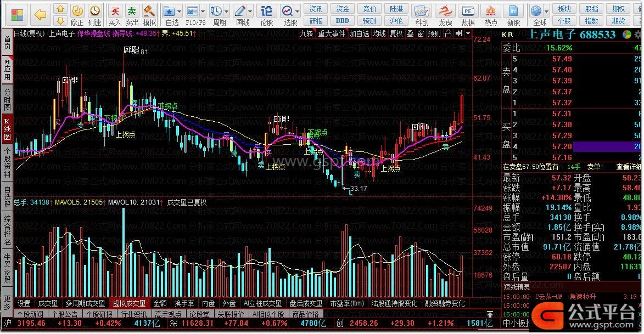Open the F10/F9 info icon

pos(192,10)
